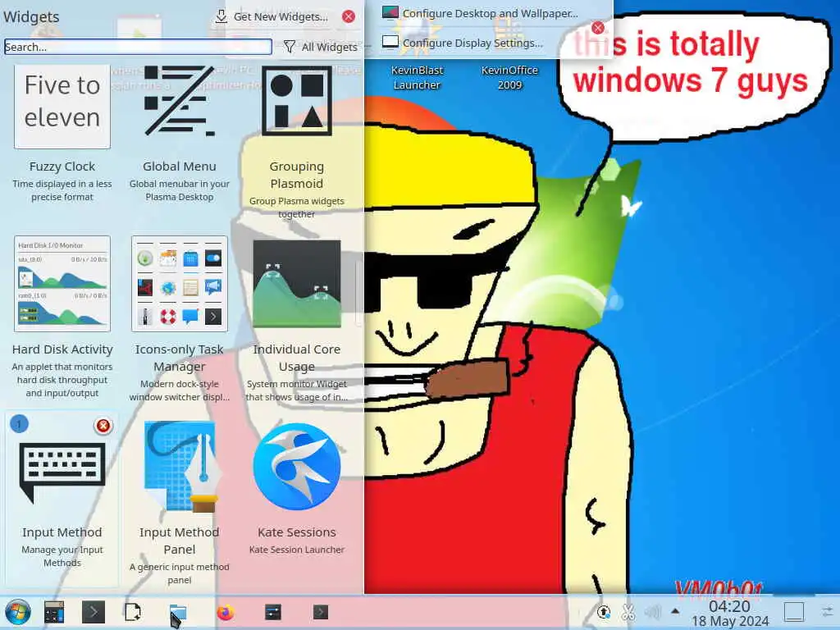Open the first terminal taskbar icon
Image resolution: width=840 pixels, height=630 pixels.
point(94,612)
